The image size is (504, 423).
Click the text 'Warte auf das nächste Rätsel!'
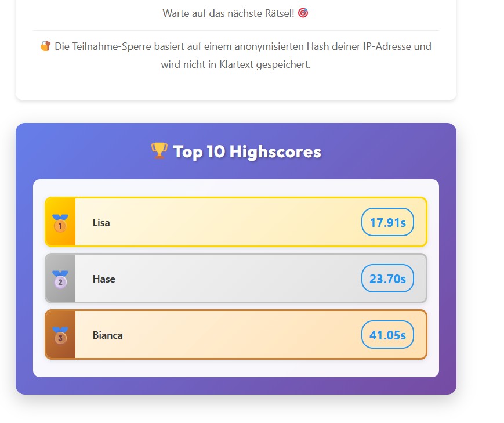(229, 13)
